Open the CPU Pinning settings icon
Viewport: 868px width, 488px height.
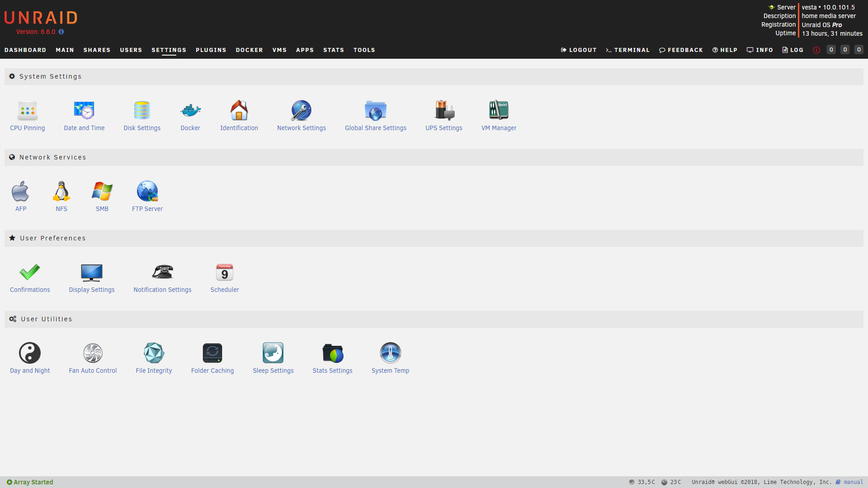[x=28, y=111]
